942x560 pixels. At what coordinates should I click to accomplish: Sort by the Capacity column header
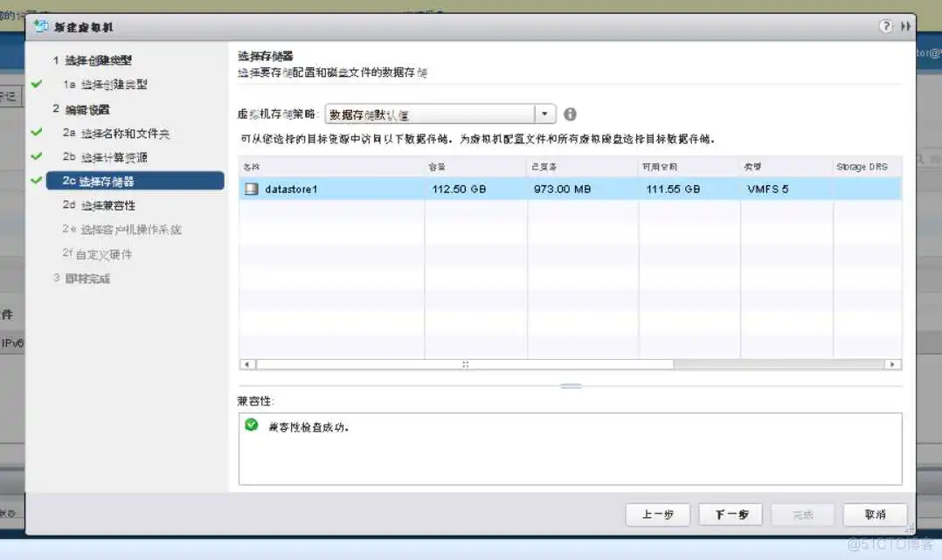475,167
